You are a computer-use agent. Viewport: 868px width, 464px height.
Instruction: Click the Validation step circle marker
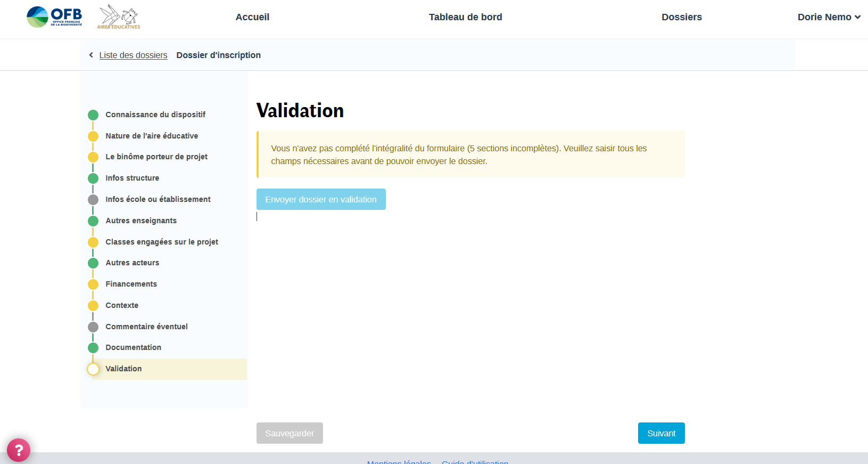tap(93, 369)
